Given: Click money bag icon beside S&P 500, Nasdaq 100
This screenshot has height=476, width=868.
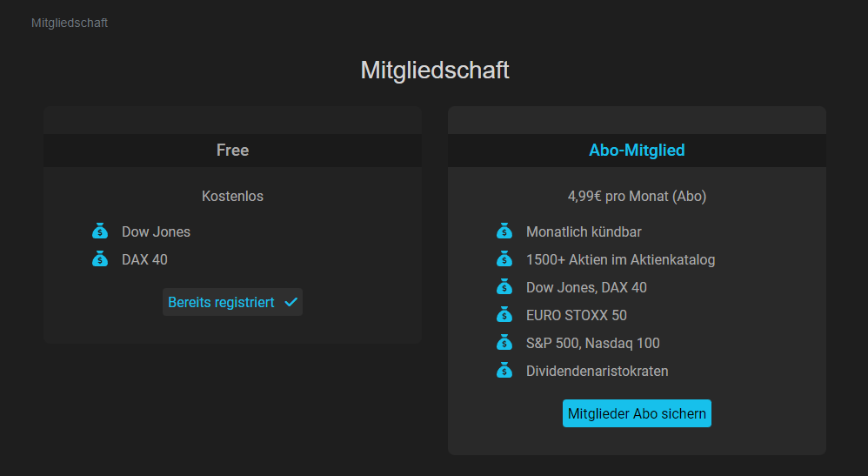Looking at the screenshot, I should click(x=504, y=343).
